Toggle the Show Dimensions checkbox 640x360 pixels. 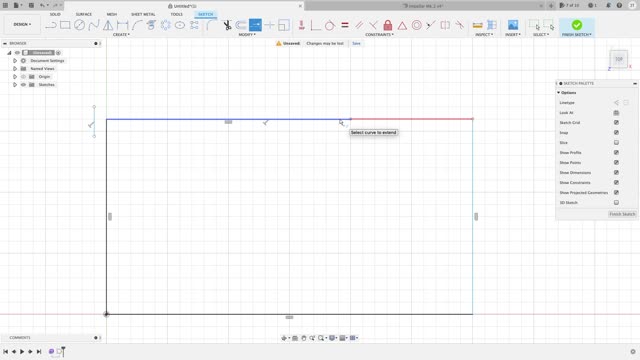pos(616,173)
